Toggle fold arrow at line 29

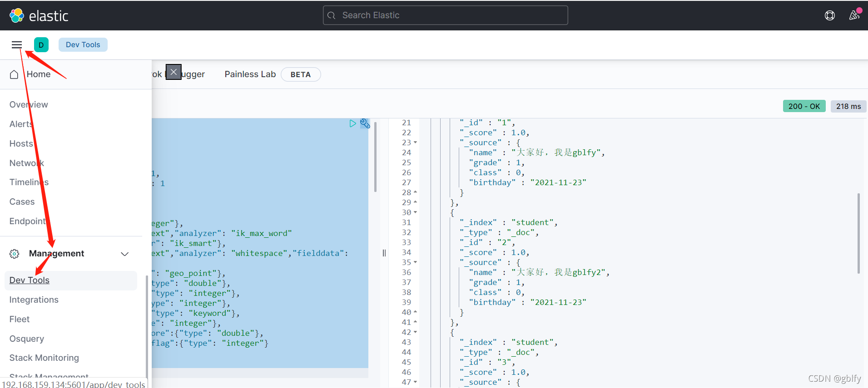pyautogui.click(x=415, y=202)
